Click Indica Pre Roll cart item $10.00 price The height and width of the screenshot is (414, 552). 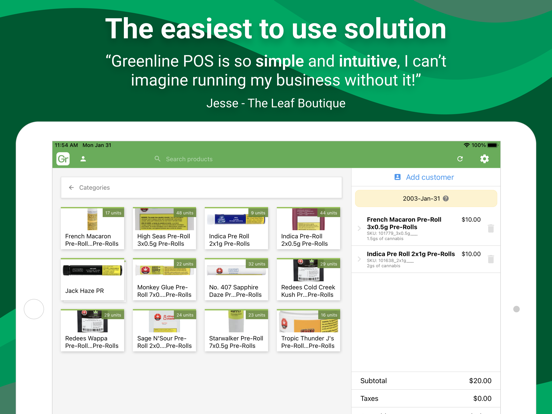tap(471, 254)
